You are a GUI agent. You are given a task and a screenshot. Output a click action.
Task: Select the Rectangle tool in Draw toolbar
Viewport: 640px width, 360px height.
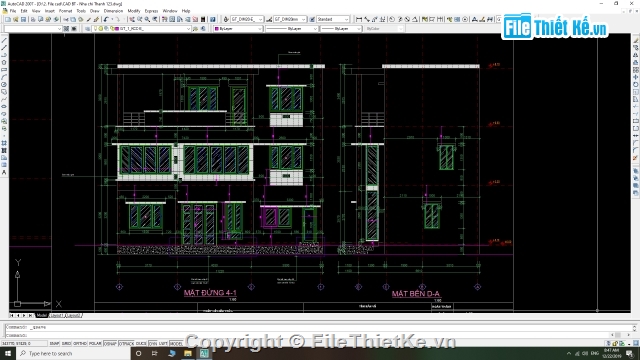[x=4, y=69]
